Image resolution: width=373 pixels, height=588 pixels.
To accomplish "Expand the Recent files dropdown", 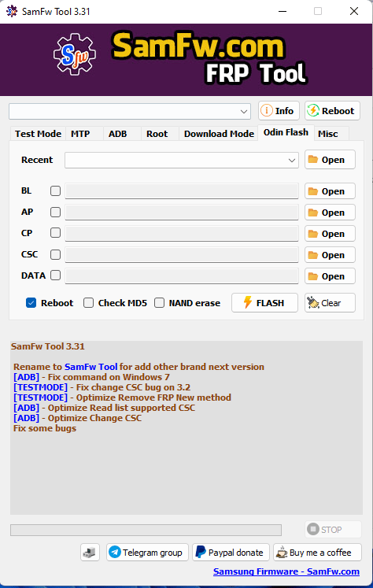I will pos(292,160).
